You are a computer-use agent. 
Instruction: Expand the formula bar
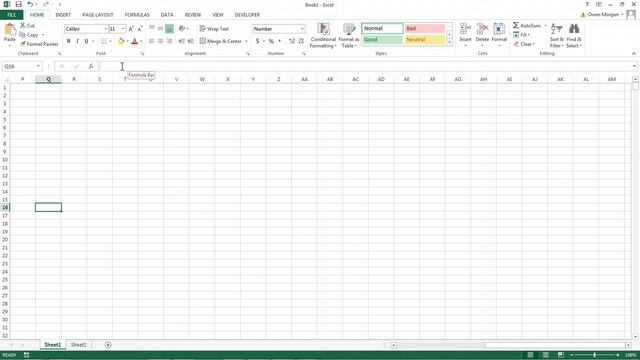click(x=634, y=66)
